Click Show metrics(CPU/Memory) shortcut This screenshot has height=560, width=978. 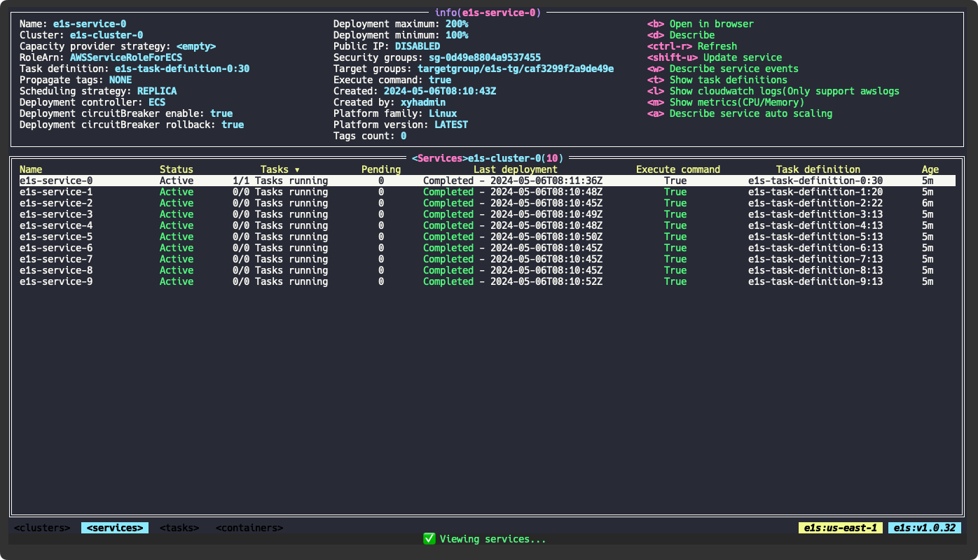coord(726,102)
